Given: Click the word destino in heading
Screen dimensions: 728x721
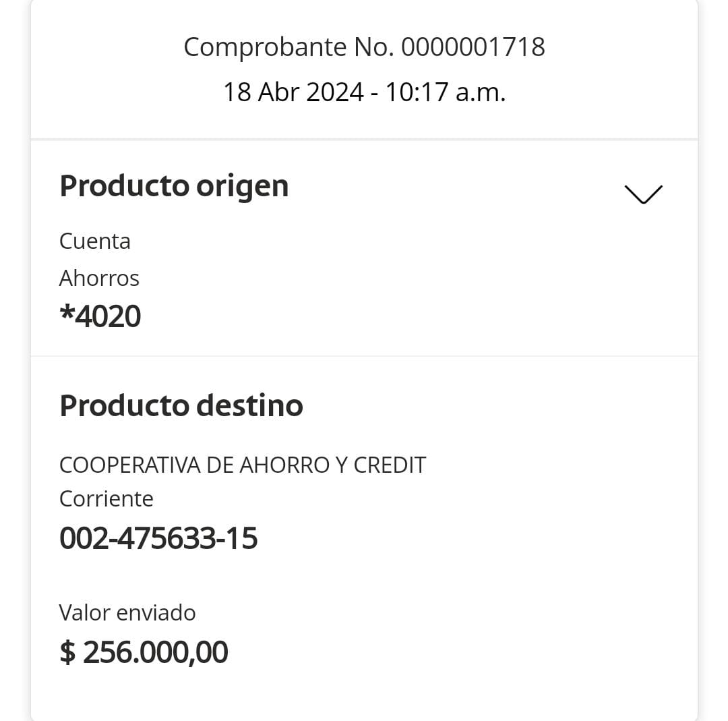Looking at the screenshot, I should point(249,405).
